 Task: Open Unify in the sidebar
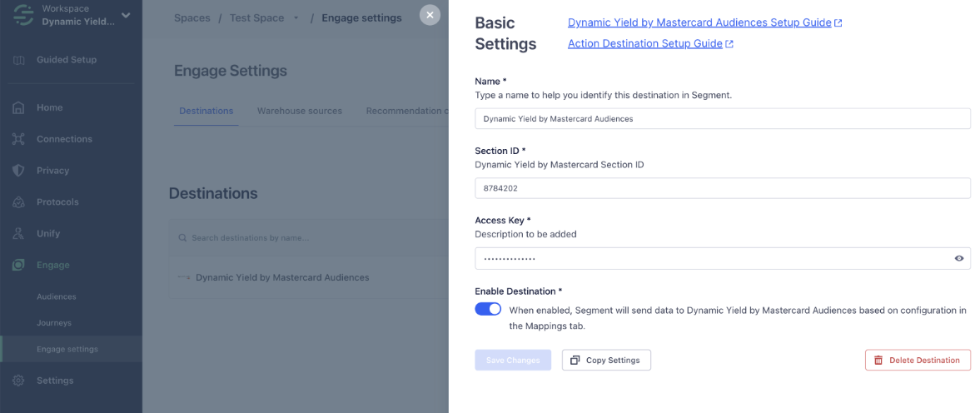pyautogui.click(x=48, y=234)
